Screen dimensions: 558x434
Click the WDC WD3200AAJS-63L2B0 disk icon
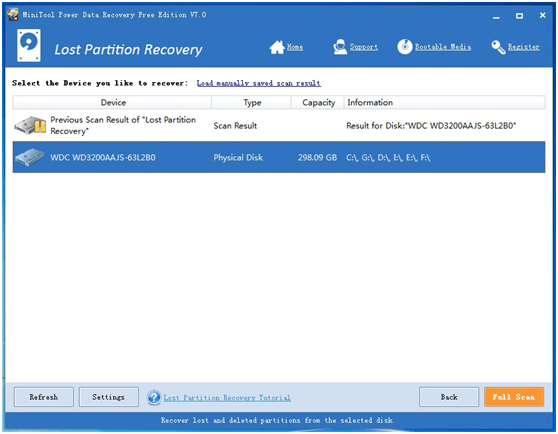pyautogui.click(x=30, y=157)
